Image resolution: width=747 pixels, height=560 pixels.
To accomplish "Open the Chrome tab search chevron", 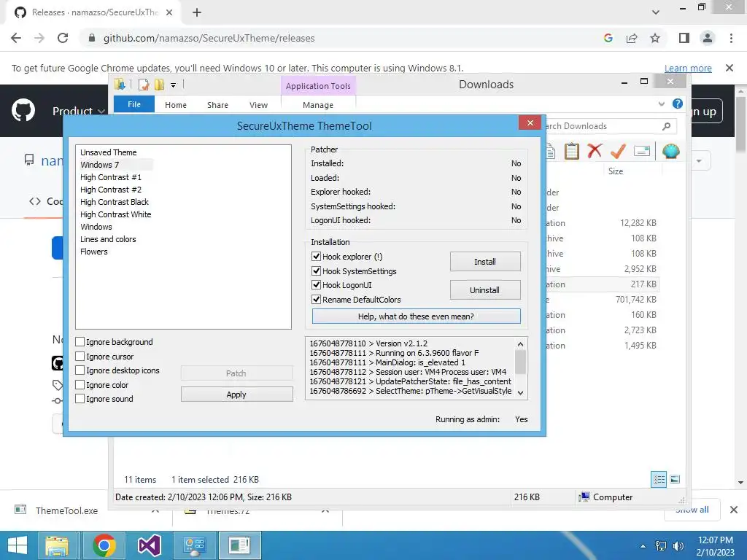I will click(x=656, y=12).
